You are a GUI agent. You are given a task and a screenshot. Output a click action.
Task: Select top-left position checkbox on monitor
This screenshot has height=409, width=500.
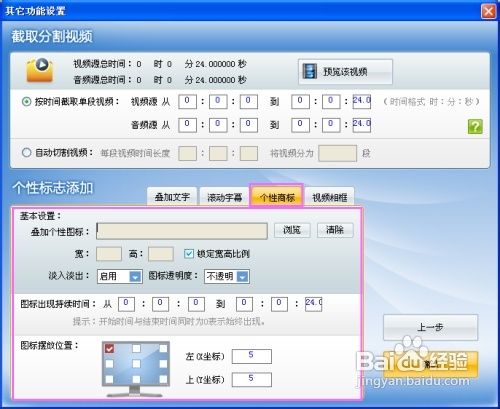109,349
